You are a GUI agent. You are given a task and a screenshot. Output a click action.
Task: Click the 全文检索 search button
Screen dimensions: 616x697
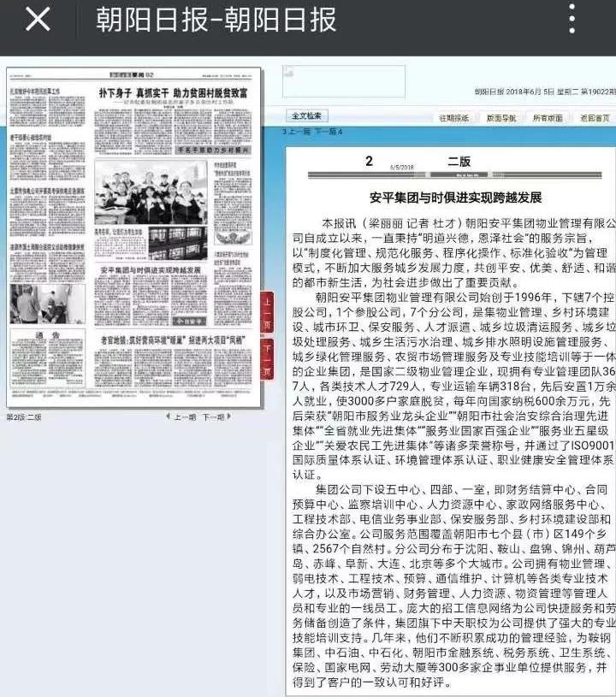point(306,115)
